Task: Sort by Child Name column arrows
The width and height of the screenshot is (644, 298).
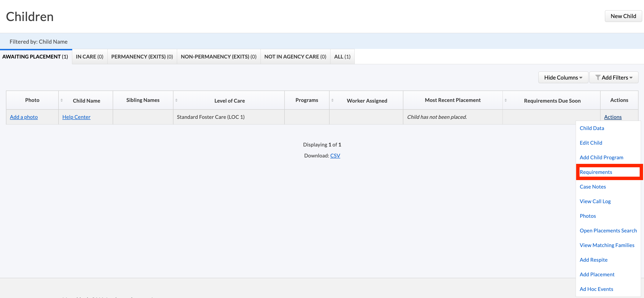Action: pyautogui.click(x=61, y=100)
